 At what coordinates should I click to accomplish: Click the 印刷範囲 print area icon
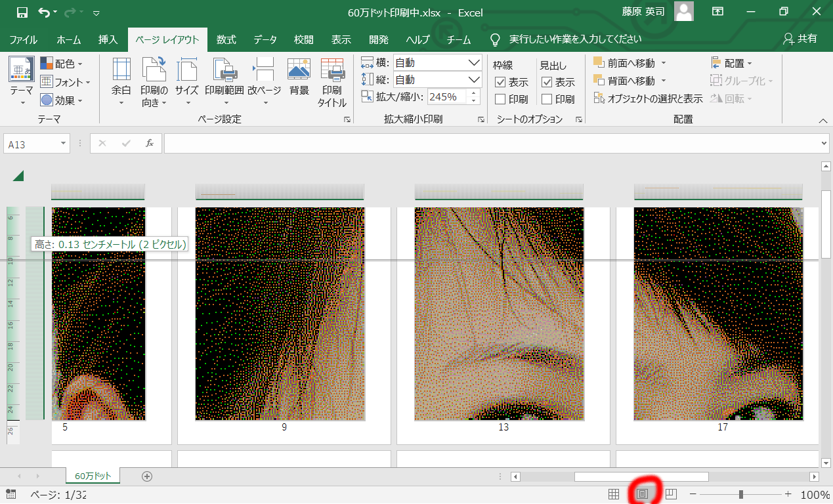[x=224, y=72]
